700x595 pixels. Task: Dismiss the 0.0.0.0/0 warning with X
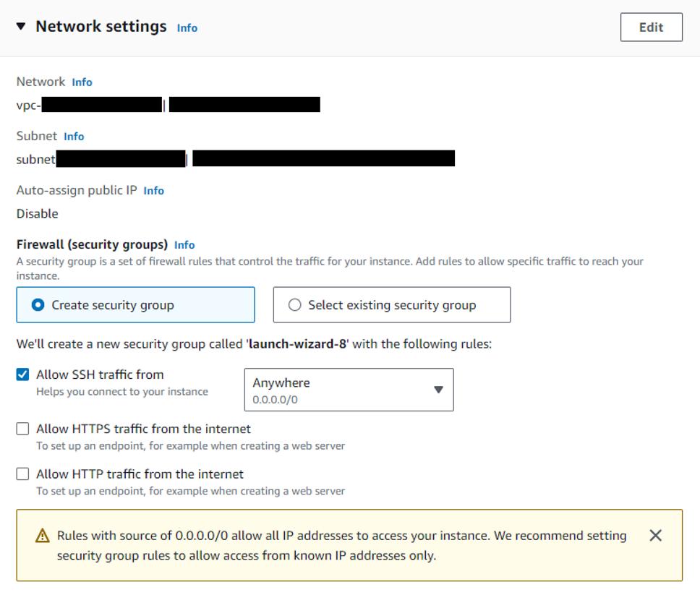click(x=655, y=535)
